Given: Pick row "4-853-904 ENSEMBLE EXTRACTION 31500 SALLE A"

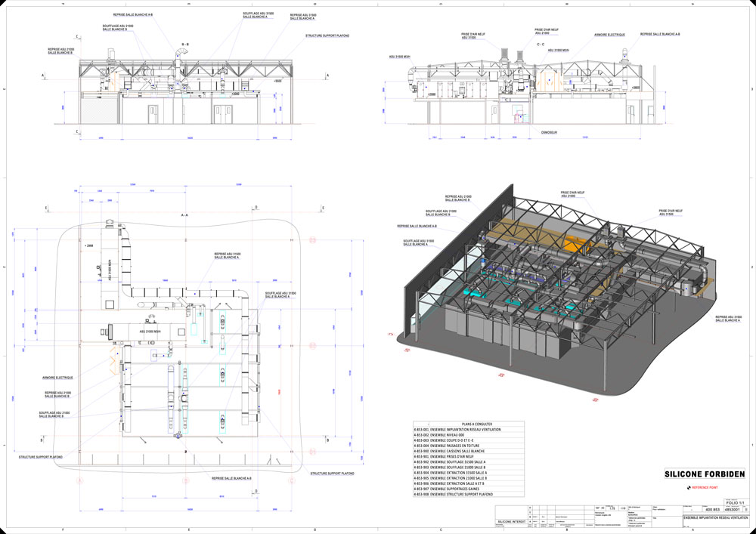Looking at the screenshot, I should (x=469, y=473).
